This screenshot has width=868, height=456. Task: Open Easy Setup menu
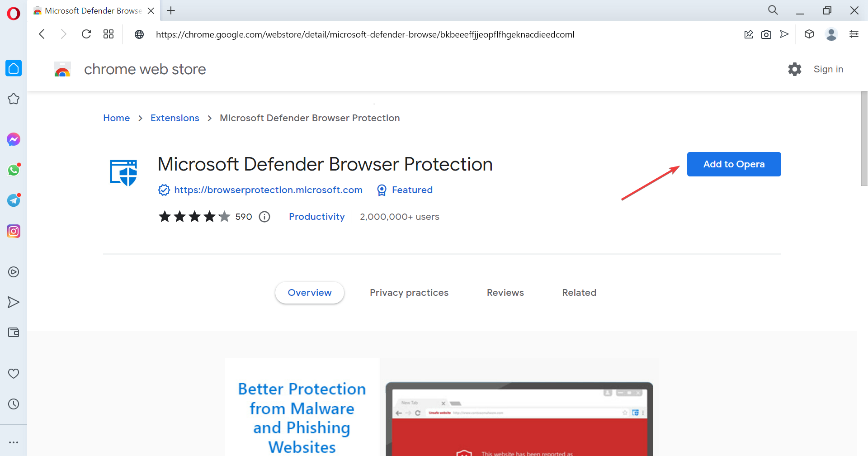coord(854,34)
